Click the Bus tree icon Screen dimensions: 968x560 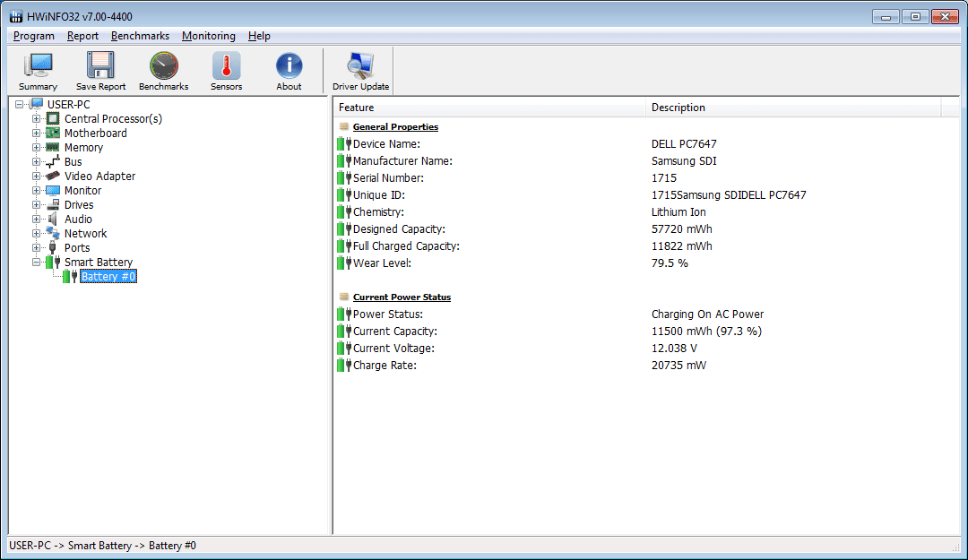(x=53, y=162)
